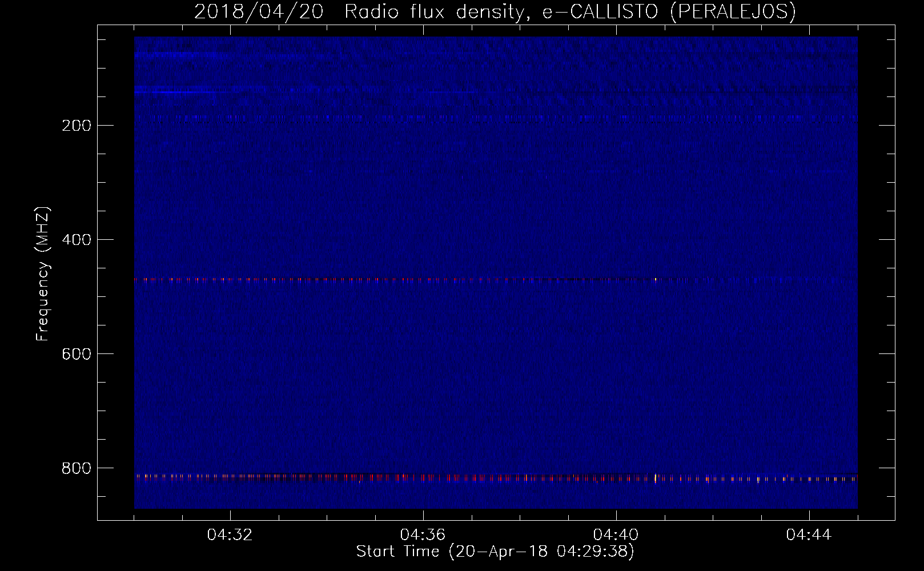924x571 pixels.
Task: Click the 800 frequency tick label
Action: coord(77,468)
